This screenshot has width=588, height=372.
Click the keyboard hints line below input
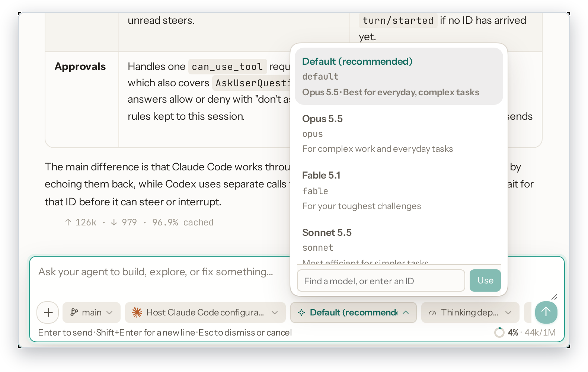click(x=165, y=333)
